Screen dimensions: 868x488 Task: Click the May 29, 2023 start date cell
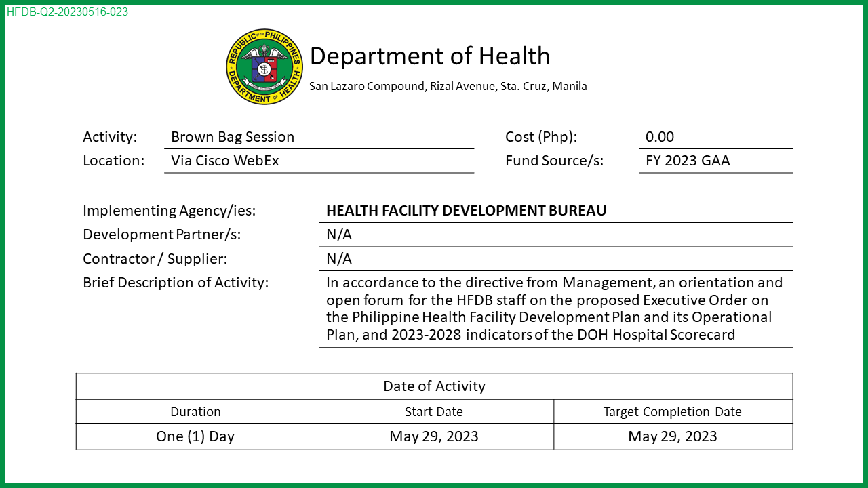[434, 436]
